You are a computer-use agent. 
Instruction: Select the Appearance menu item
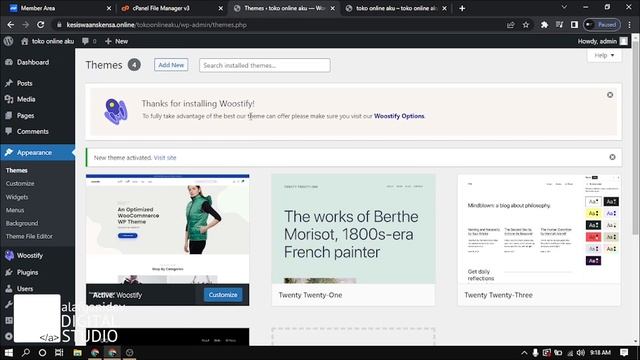pos(37,153)
